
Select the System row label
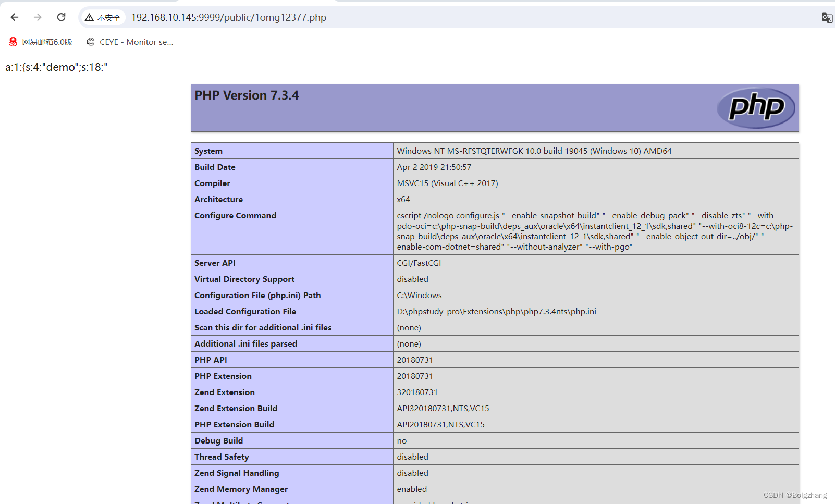click(x=208, y=151)
